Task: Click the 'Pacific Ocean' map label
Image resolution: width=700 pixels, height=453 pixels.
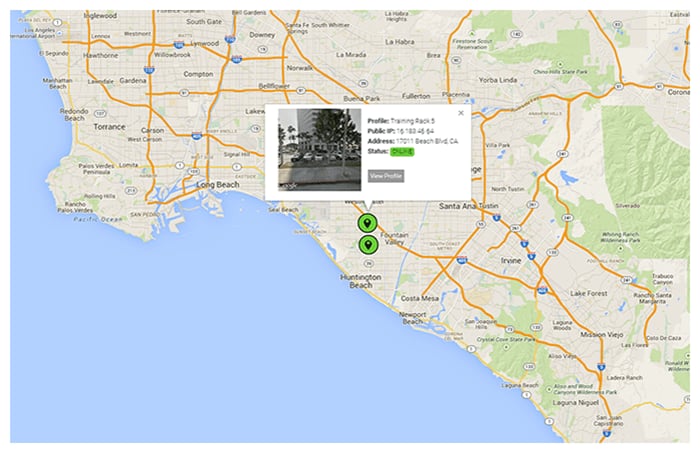Action: 98,219
